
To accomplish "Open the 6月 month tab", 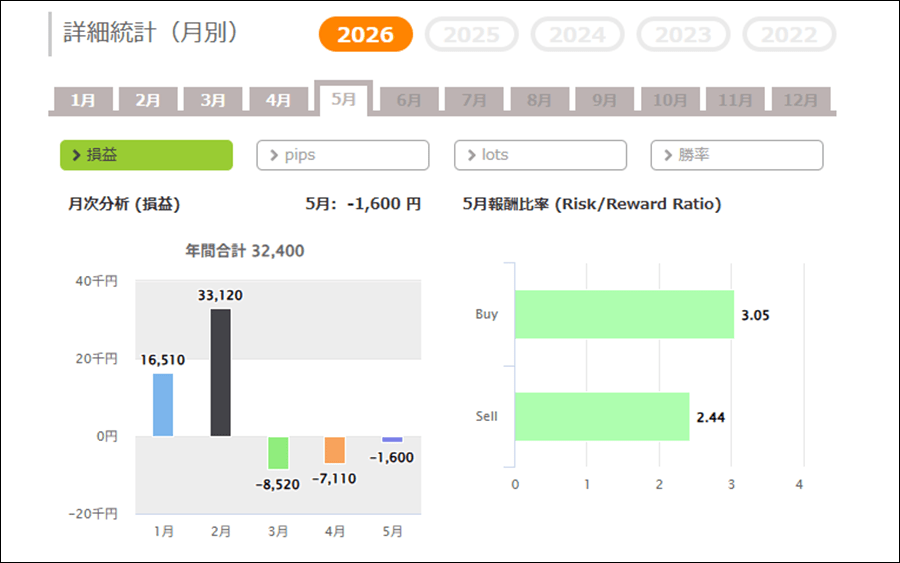I will [409, 100].
